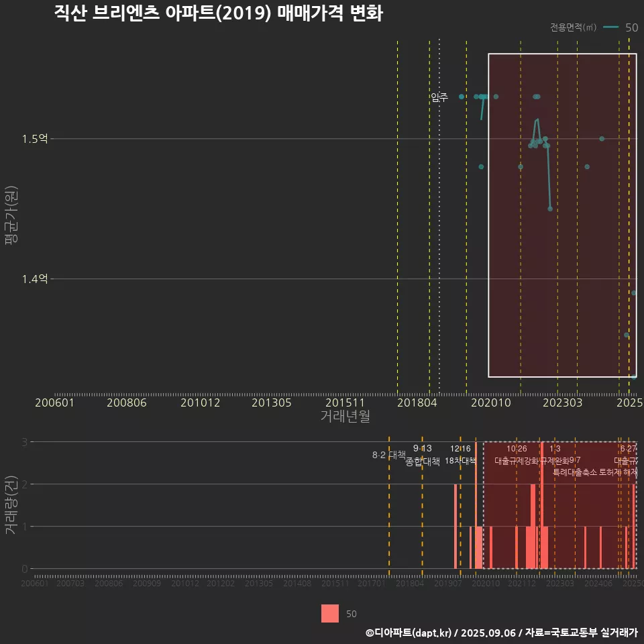The image size is (644, 644).
Task: Click the '평균가(원)' y-axis title
Action: (x=11, y=215)
